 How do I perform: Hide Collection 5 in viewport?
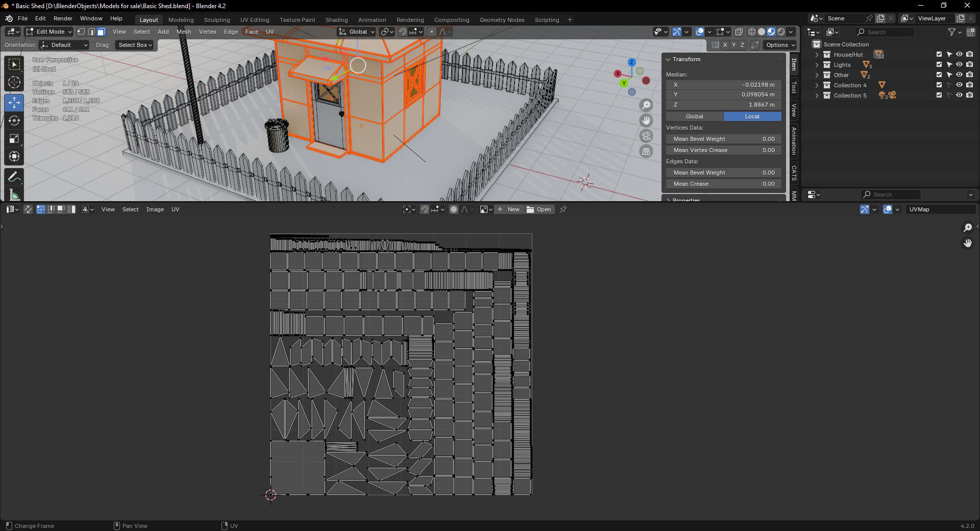pyautogui.click(x=960, y=95)
